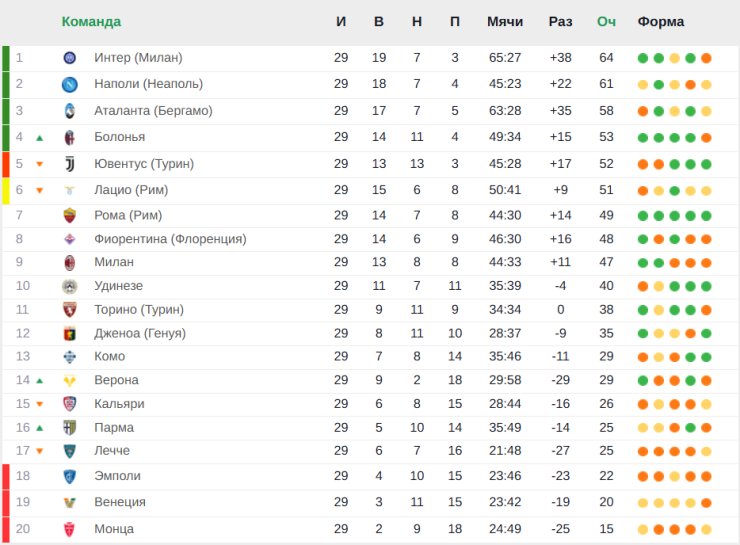Click the Дженоа (Генуя) table row points value
This screenshot has width=740, height=545.
tap(606, 333)
